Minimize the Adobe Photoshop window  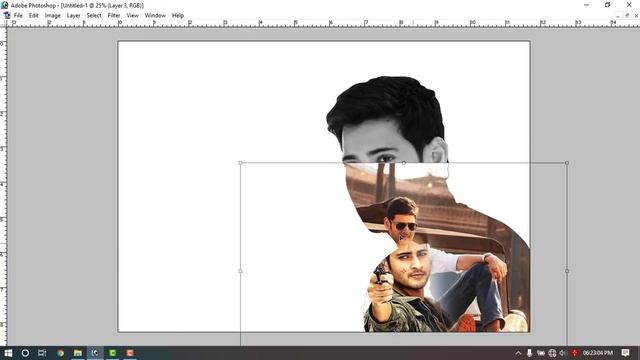[587, 5]
